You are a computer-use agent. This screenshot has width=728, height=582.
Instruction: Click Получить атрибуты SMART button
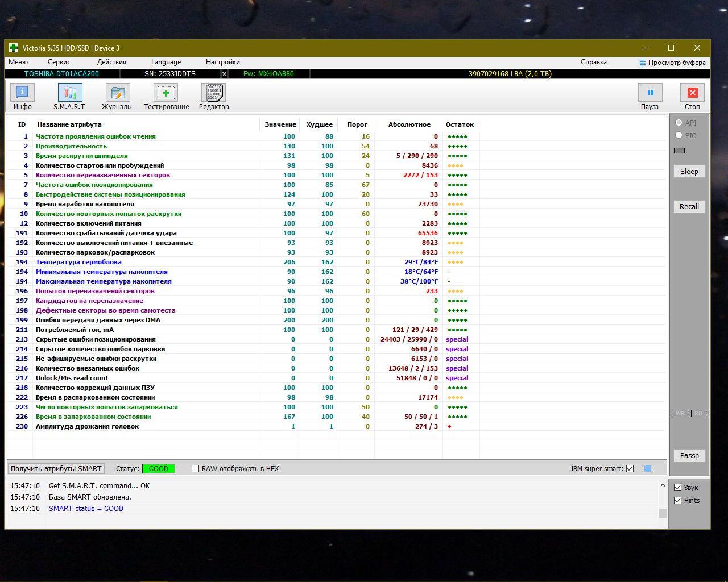tap(56, 469)
